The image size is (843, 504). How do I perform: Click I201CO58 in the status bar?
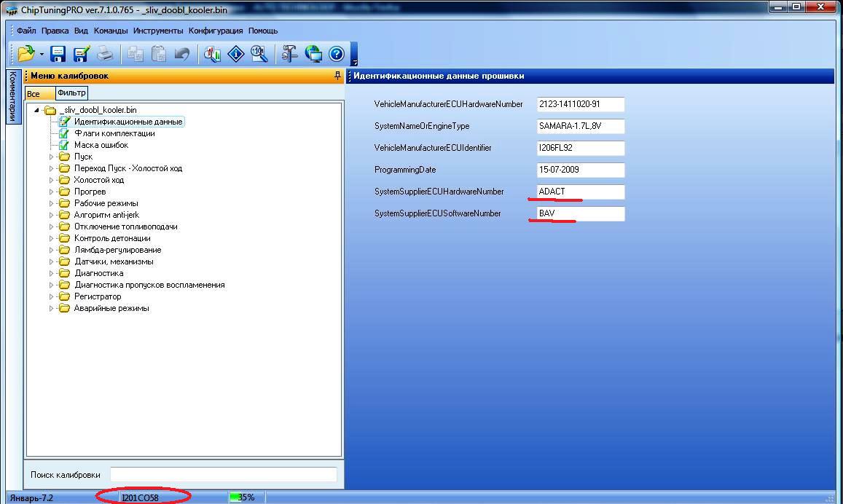pos(141,497)
